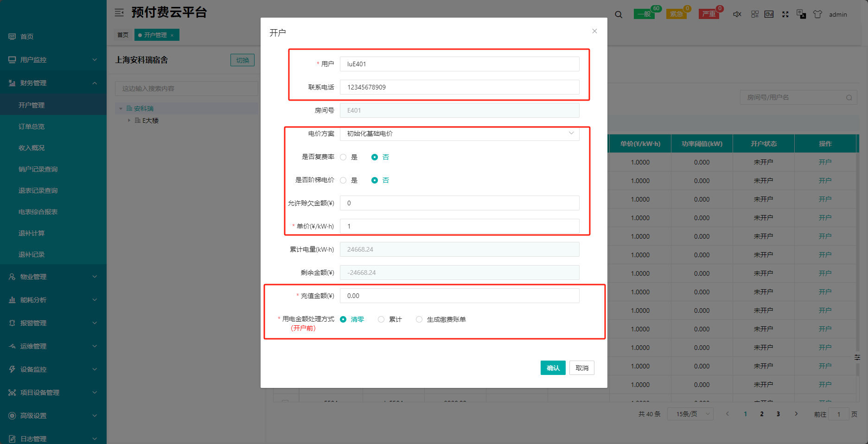Select 生成缴费账单 radio option
868x444 pixels.
tap(419, 319)
